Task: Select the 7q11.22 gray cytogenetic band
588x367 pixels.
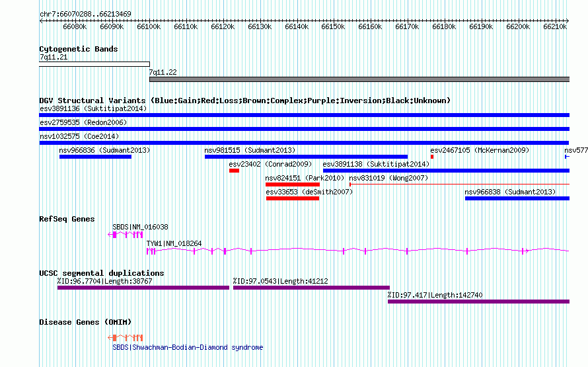Action: point(359,79)
